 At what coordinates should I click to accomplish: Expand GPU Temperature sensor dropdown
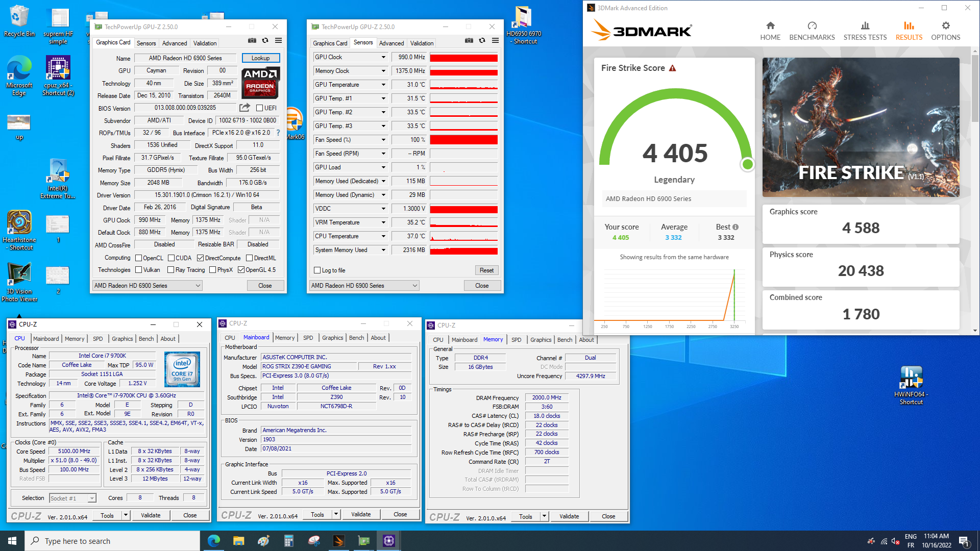coord(383,85)
